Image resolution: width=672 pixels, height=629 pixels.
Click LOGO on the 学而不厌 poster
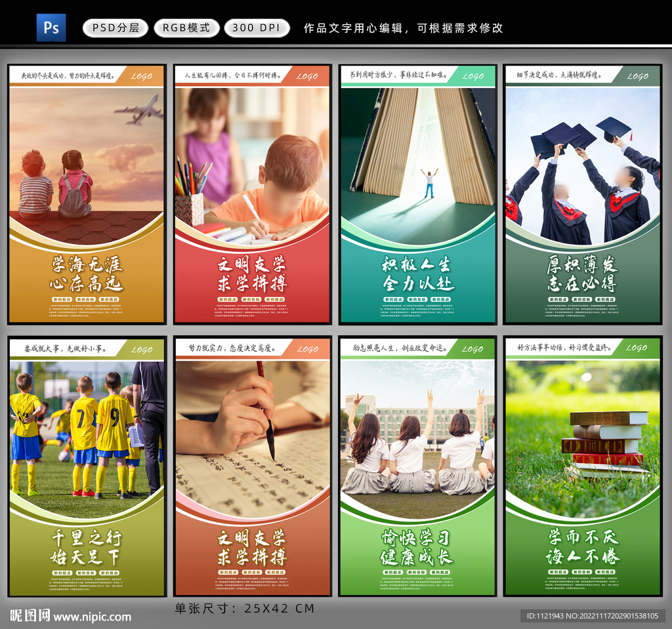click(x=637, y=348)
